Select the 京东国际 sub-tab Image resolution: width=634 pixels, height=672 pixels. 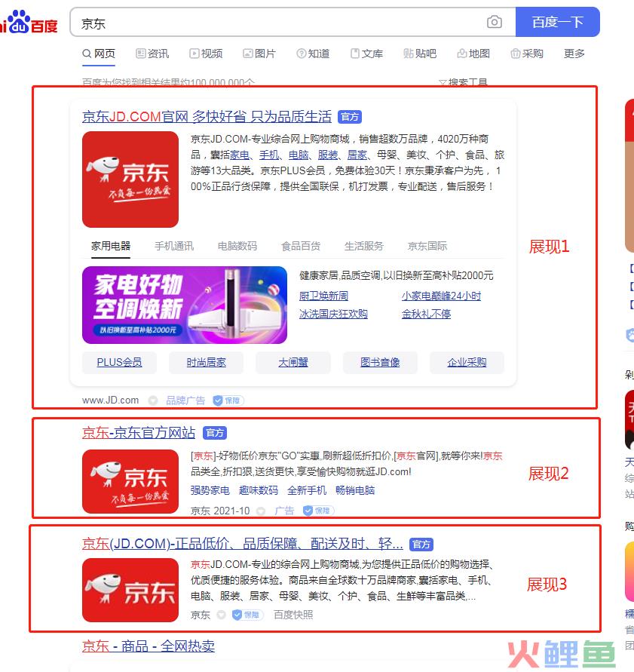click(x=427, y=246)
